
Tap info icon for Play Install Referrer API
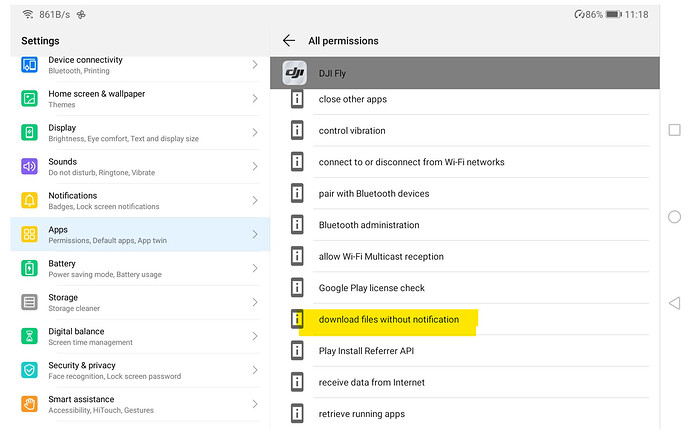coord(297,351)
